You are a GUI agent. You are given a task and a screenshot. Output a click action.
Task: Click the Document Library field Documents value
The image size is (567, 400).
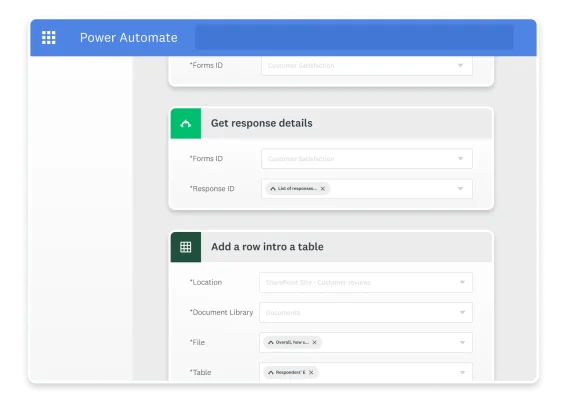[x=283, y=312]
